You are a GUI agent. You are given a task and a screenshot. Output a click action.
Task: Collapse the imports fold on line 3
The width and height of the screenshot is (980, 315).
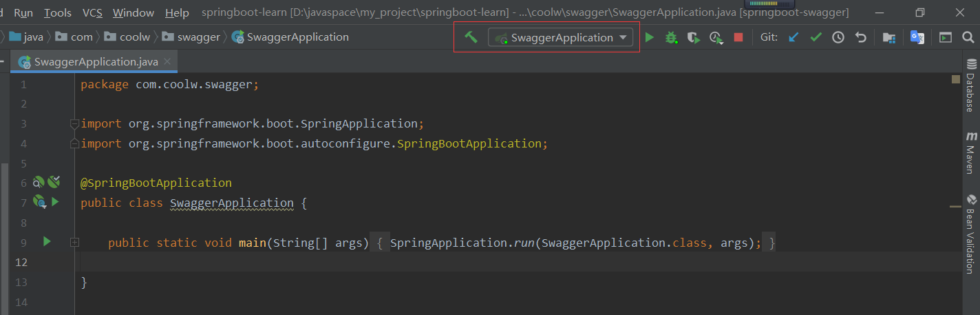point(74,124)
